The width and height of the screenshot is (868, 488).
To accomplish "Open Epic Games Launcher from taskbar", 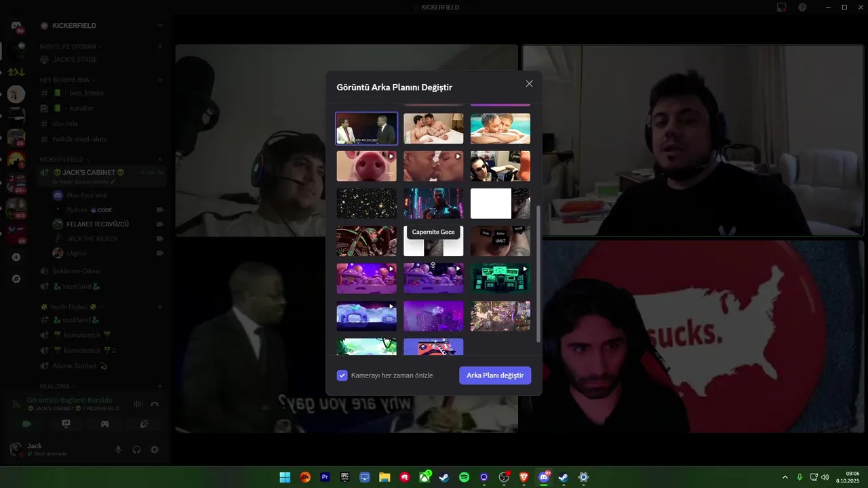I will (344, 477).
